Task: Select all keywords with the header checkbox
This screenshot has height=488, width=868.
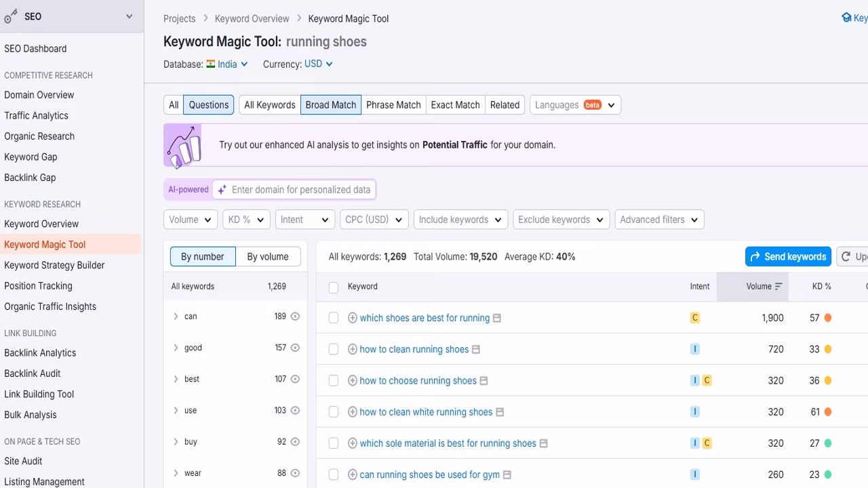Action: (334, 287)
